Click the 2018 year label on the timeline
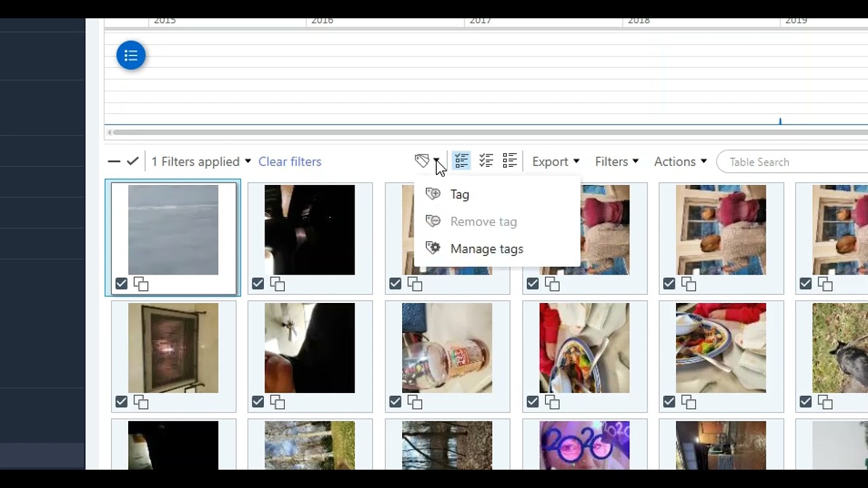This screenshot has height=488, width=868. pyautogui.click(x=639, y=20)
